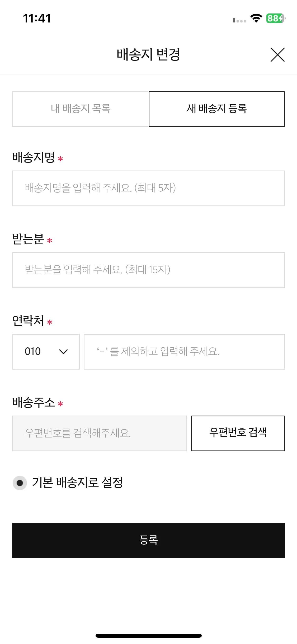The height and width of the screenshot is (644, 297).
Task: Open the 010 phone prefix dropdown
Action: pyautogui.click(x=46, y=352)
